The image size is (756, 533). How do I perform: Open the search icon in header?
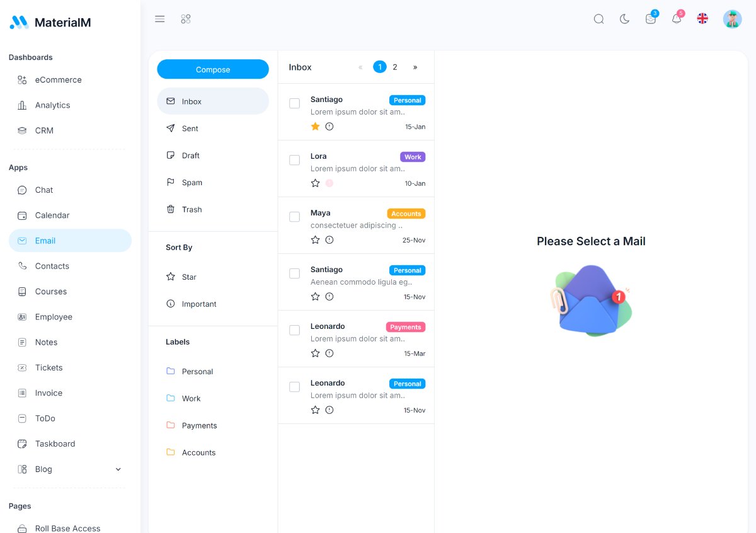(598, 19)
